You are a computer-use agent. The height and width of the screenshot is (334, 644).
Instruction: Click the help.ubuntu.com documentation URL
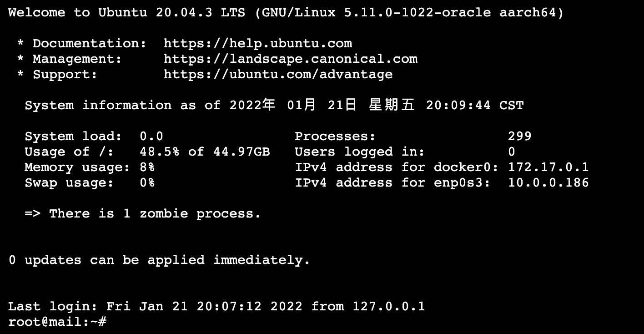tap(258, 44)
